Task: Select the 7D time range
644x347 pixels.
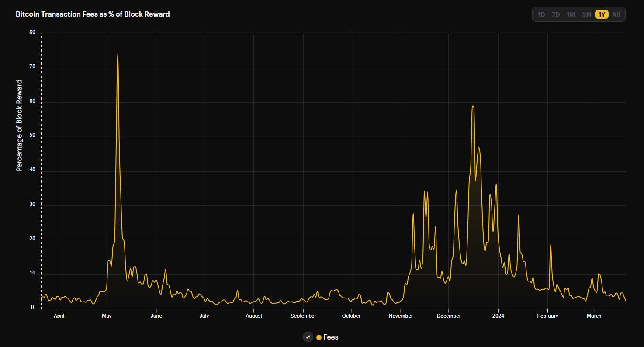Action: click(x=556, y=14)
